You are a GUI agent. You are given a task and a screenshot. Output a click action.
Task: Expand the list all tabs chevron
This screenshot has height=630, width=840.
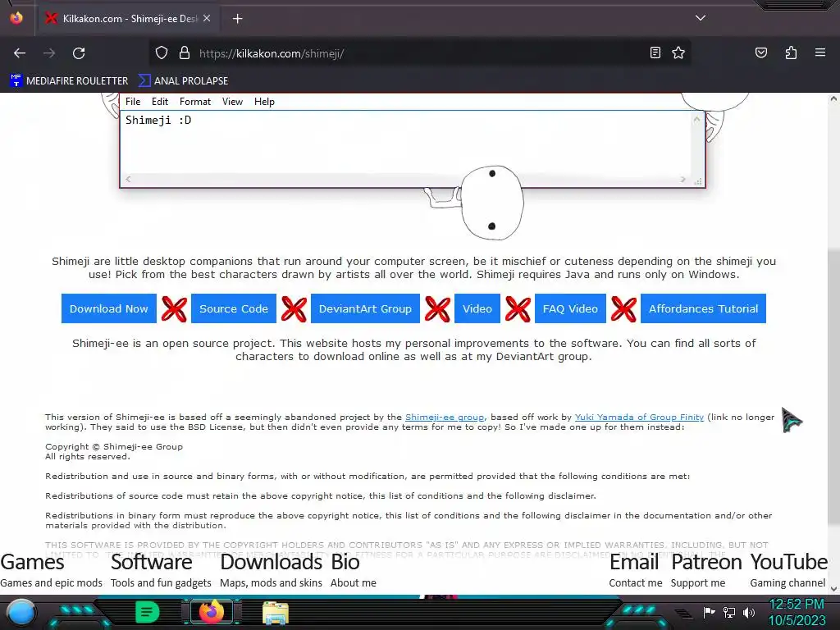(701, 18)
